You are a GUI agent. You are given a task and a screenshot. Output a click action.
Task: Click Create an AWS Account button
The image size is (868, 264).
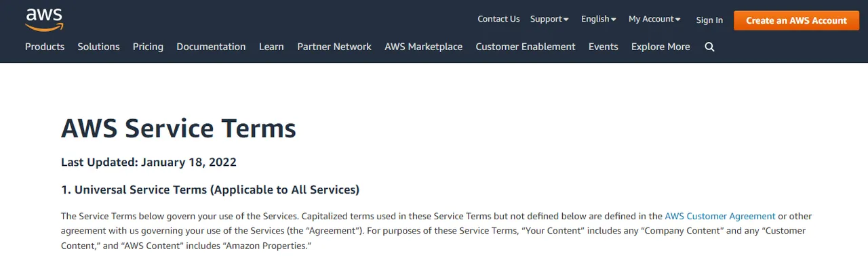tap(796, 20)
